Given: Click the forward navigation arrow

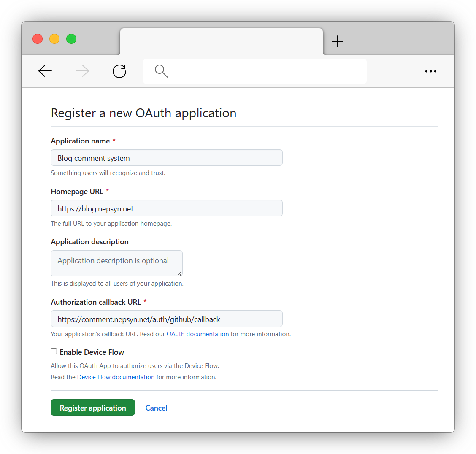Looking at the screenshot, I should pyautogui.click(x=82, y=71).
